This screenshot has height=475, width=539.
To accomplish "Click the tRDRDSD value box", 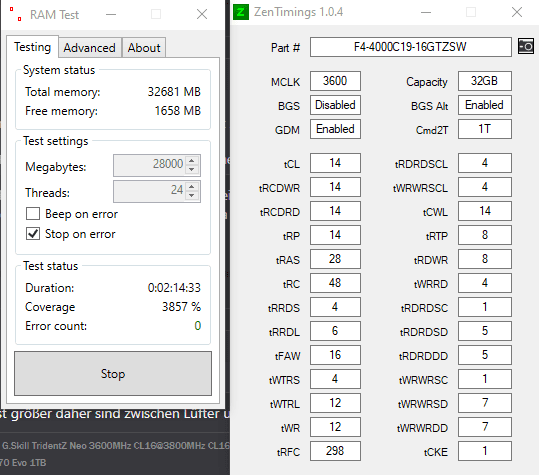I will click(x=484, y=331).
